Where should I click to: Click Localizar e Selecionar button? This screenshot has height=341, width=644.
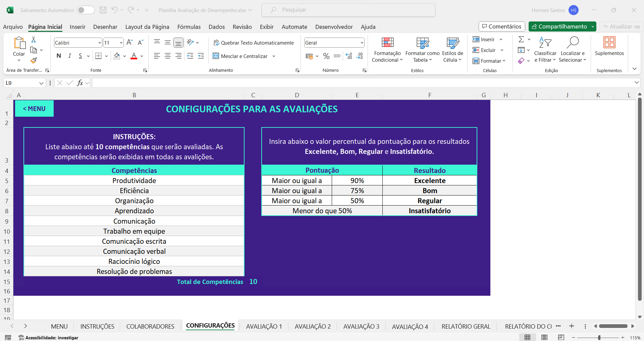pos(573,50)
